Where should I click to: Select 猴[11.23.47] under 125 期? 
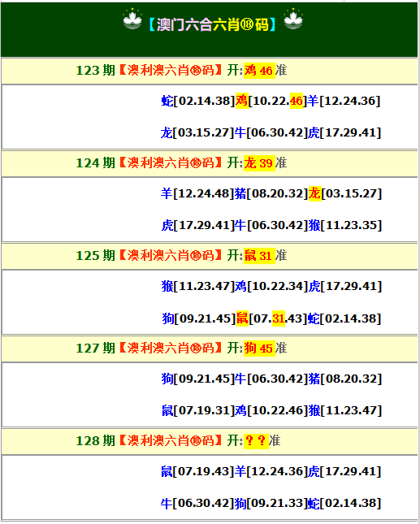198,286
